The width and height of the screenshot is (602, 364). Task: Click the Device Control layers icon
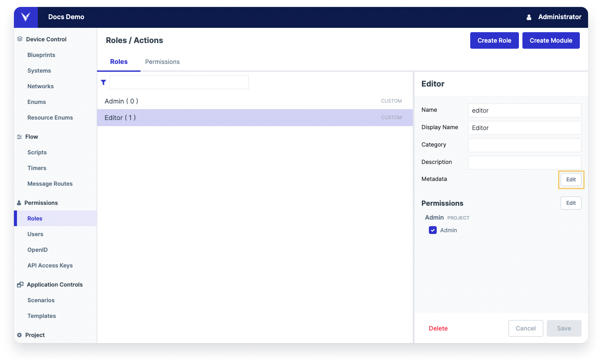20,39
